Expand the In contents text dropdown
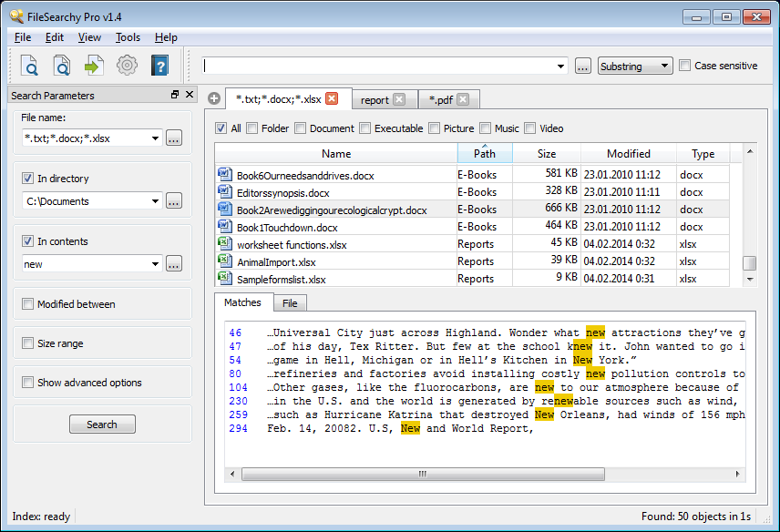780x532 pixels. [155, 264]
